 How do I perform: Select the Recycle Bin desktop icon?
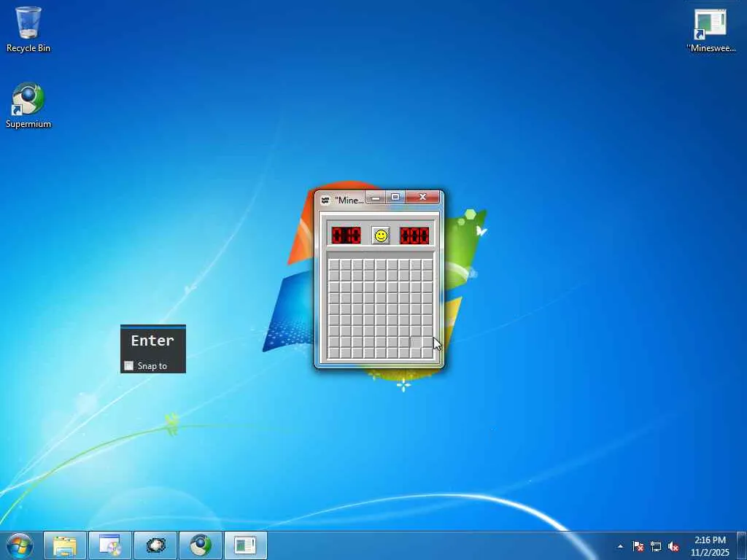[x=28, y=29]
